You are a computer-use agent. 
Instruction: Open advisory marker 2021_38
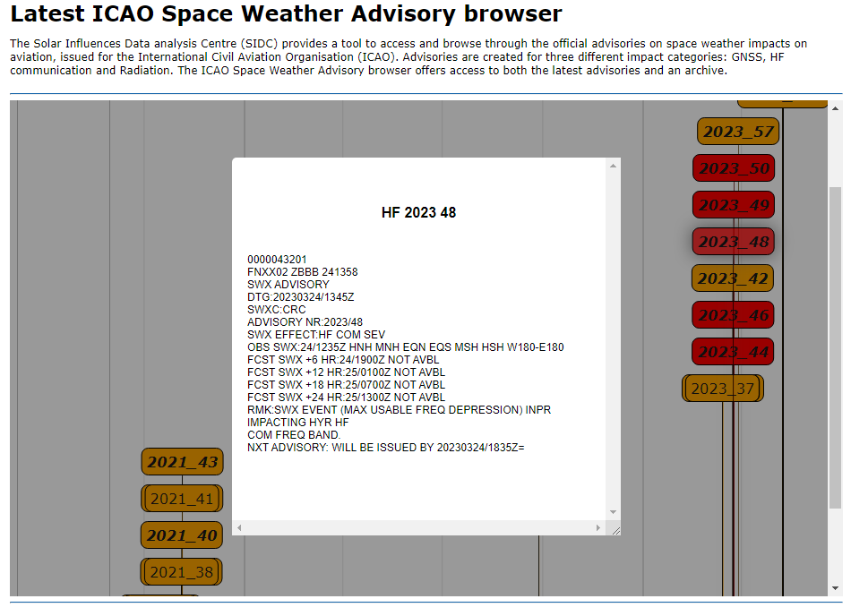point(181,572)
